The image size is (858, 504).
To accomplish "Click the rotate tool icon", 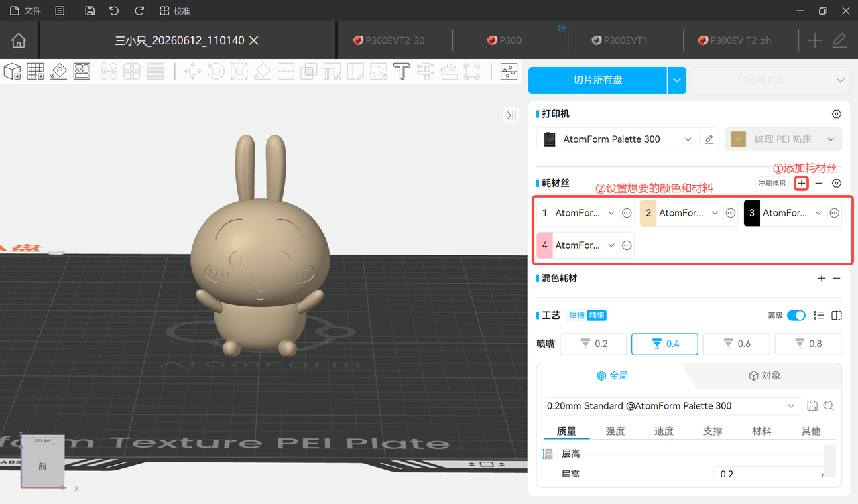I will tap(216, 71).
